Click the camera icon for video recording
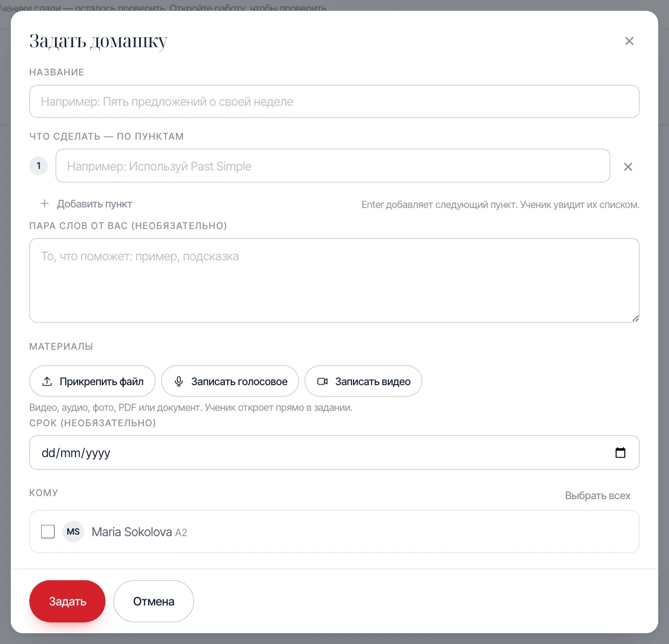Image resolution: width=669 pixels, height=644 pixels. pyautogui.click(x=323, y=381)
